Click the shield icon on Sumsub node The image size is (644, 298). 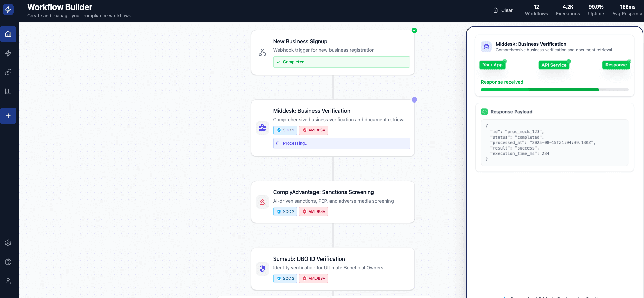[262, 269]
